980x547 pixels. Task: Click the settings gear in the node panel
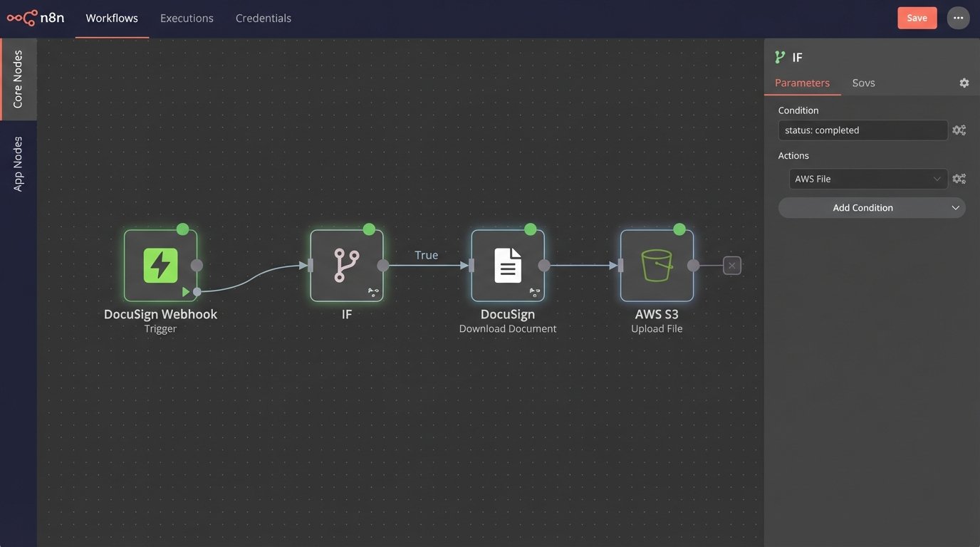tap(964, 83)
